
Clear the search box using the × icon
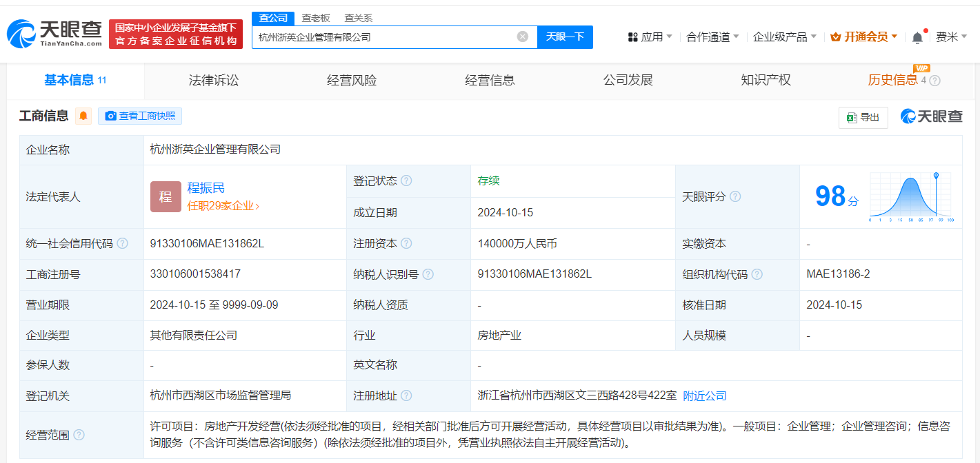pos(522,37)
